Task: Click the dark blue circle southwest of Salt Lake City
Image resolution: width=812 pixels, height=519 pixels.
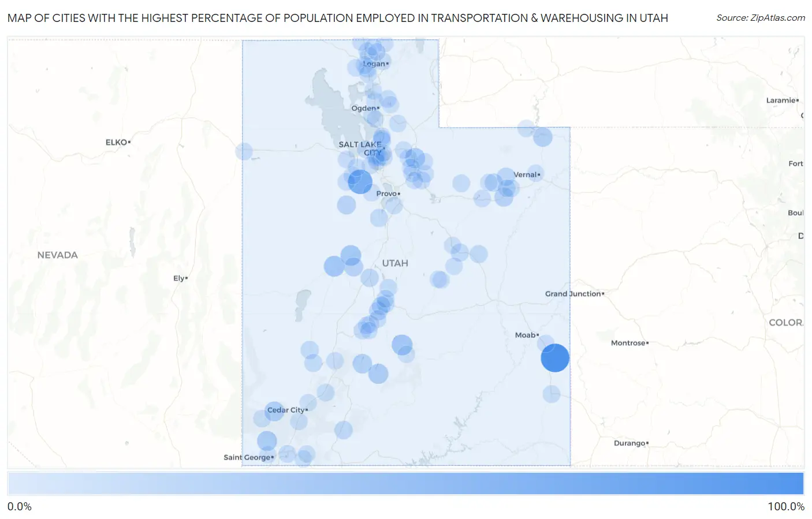Action: 360,182
